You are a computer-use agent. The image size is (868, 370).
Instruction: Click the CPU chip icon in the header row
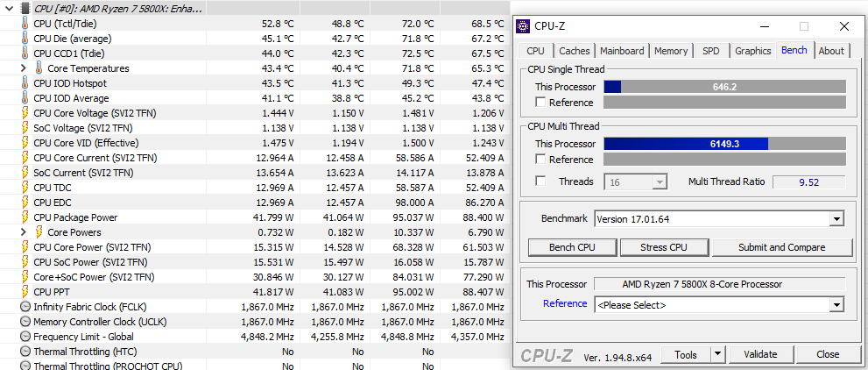coord(25,8)
